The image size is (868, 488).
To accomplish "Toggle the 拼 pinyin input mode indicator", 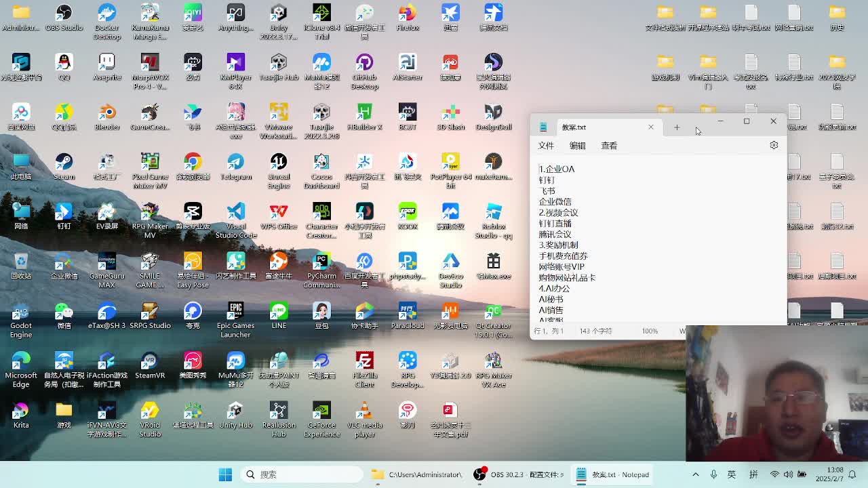I will tap(753, 474).
